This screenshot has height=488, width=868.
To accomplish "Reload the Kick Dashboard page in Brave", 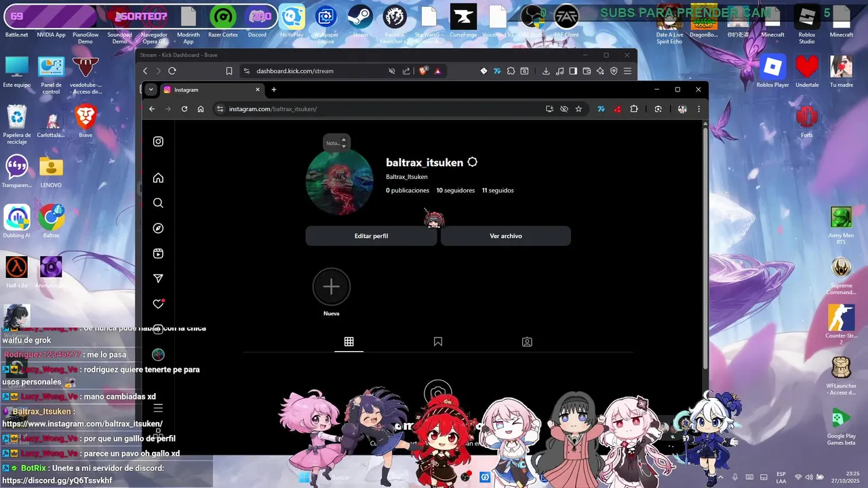I will click(x=172, y=70).
